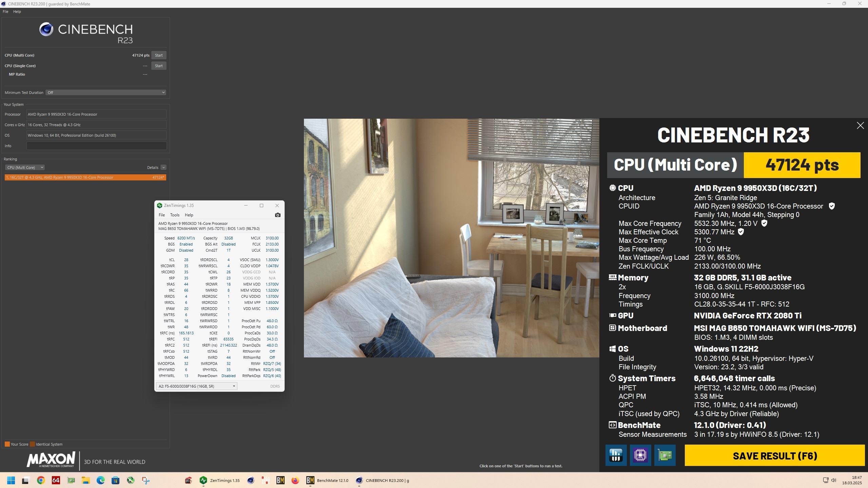868x488 pixels.
Task: Click the Cinebench logo sphere icon
Action: (x=46, y=30)
